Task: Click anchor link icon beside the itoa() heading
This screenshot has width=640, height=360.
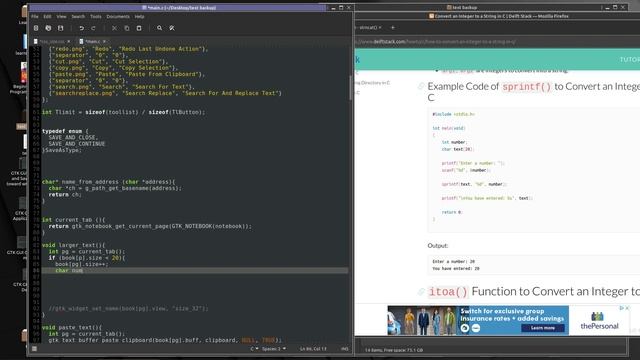Action: (x=421, y=291)
